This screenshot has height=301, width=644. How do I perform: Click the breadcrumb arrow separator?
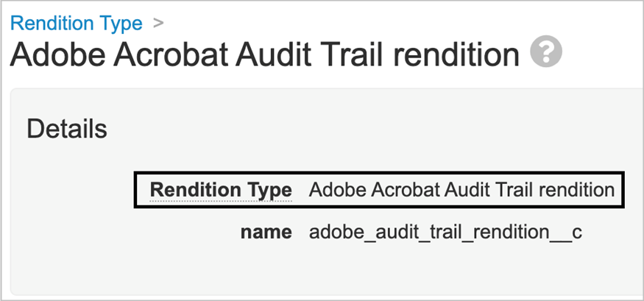tap(158, 23)
